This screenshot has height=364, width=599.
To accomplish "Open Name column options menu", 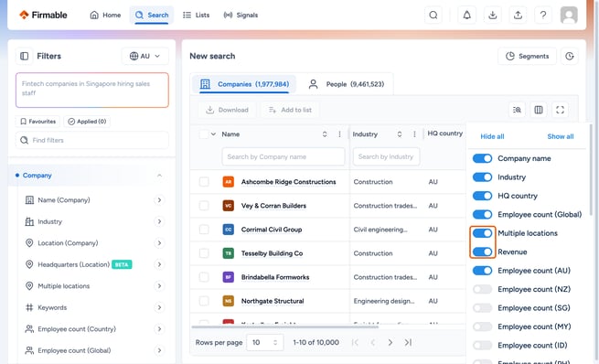I will click(x=339, y=134).
